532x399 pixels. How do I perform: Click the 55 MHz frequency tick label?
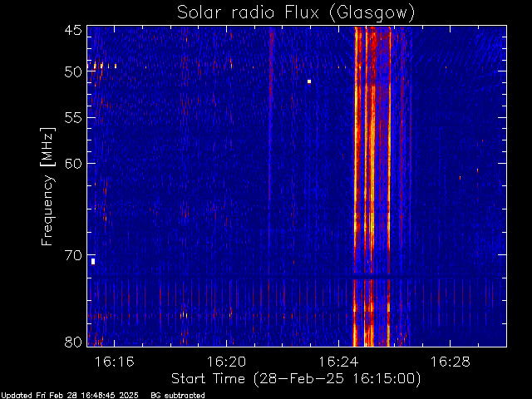pos(73,118)
